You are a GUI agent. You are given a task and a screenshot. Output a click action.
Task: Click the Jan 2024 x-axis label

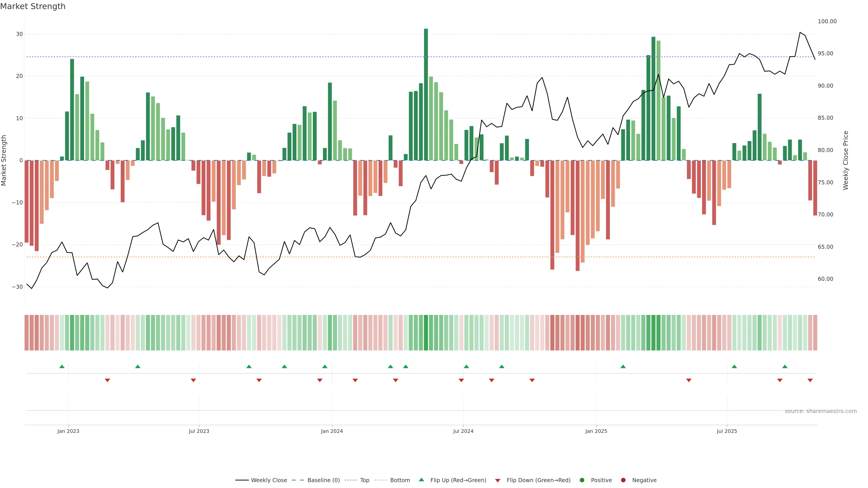(x=332, y=431)
